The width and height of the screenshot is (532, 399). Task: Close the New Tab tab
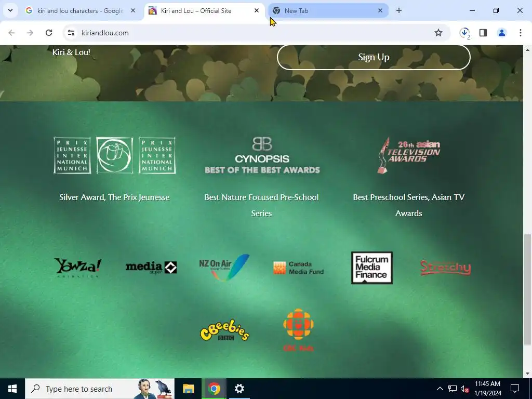pyautogui.click(x=380, y=10)
